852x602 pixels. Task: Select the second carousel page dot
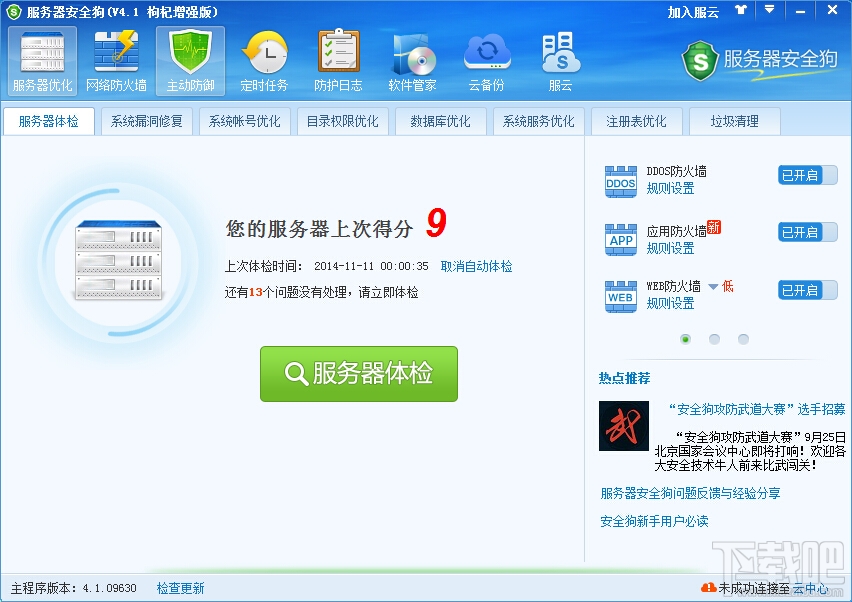pos(715,339)
